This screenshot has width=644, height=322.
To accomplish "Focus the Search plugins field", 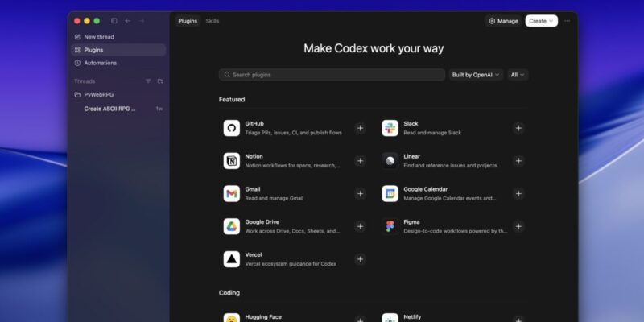I will (x=332, y=75).
